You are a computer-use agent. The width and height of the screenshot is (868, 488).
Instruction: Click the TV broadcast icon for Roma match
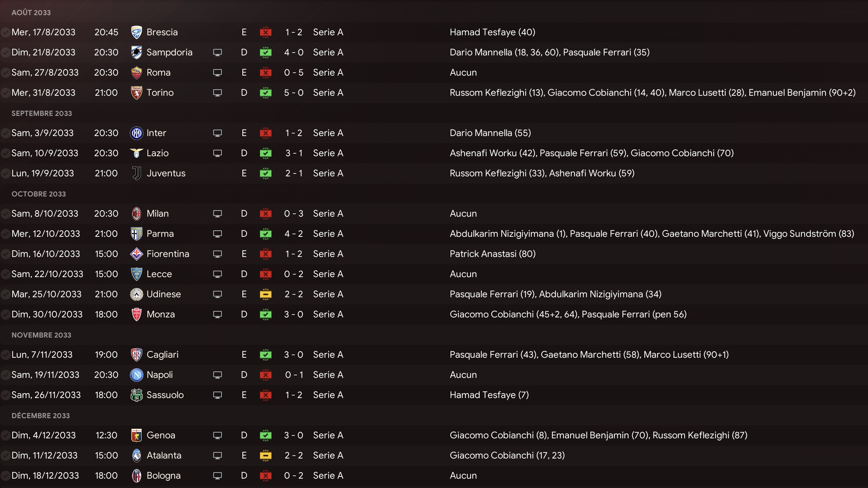[217, 73]
